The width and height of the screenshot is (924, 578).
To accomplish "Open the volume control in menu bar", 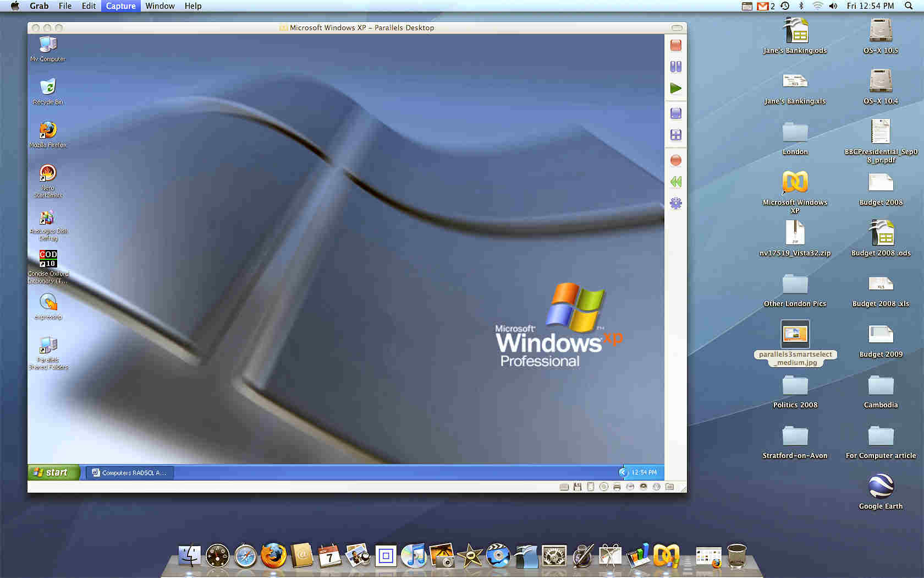I will (x=833, y=6).
